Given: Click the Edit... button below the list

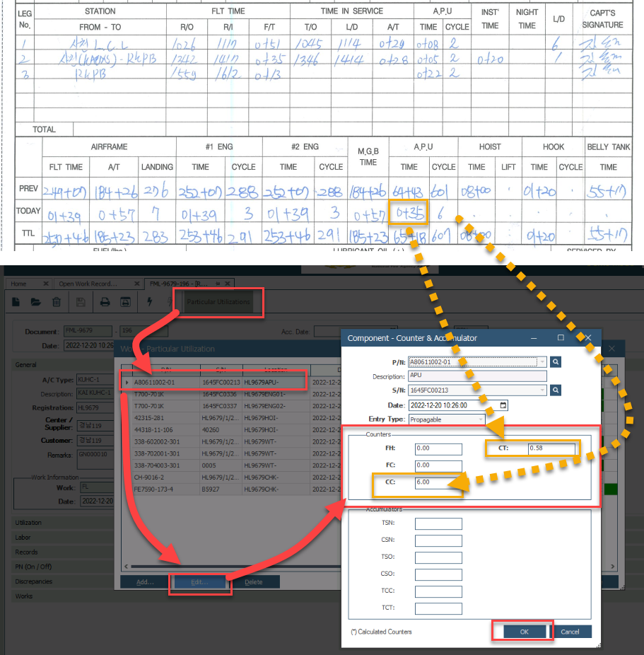Looking at the screenshot, I should [x=200, y=582].
